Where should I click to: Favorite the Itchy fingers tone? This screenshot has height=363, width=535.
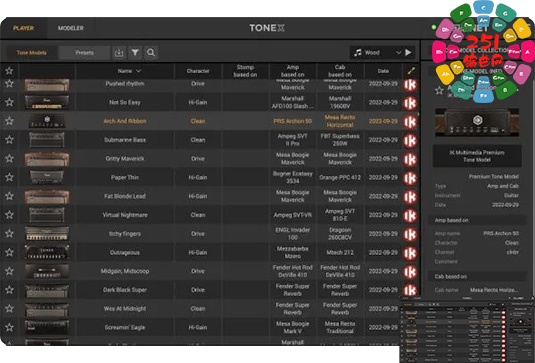pos(9,233)
